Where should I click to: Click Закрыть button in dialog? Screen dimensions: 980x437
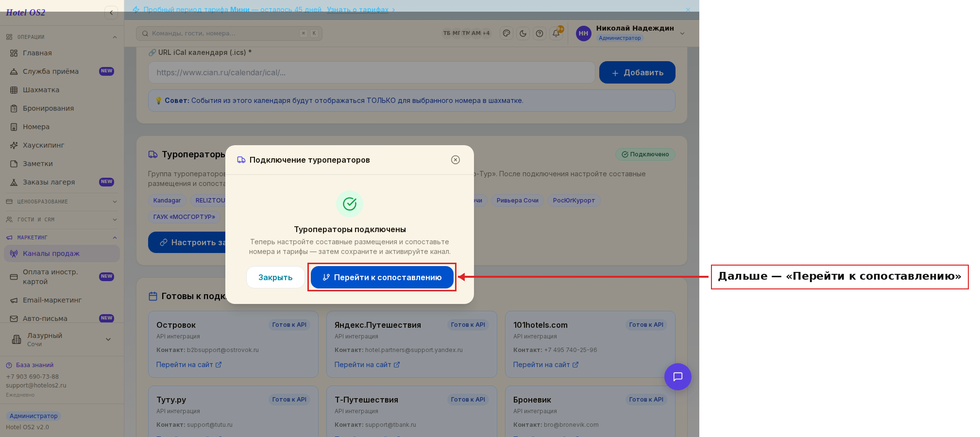tap(275, 277)
